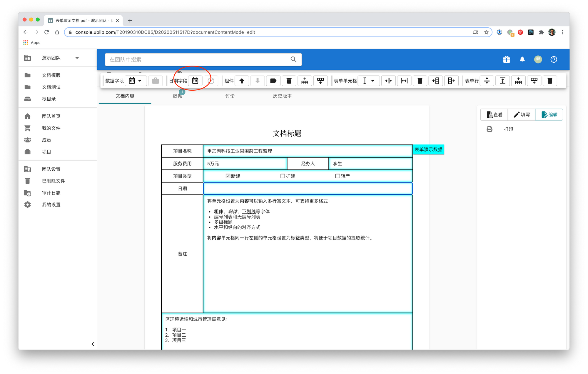Switch to the 历史版本 tab
Viewport: 588px width, 374px height.
point(282,96)
